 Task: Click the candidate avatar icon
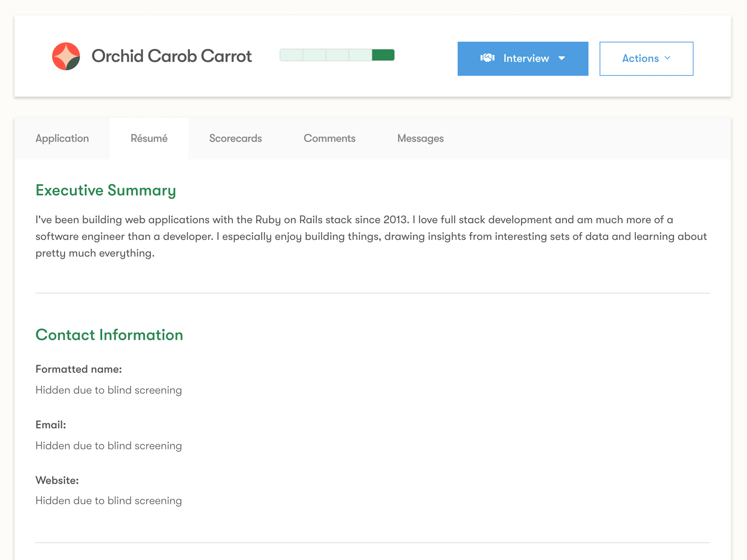coord(66,56)
